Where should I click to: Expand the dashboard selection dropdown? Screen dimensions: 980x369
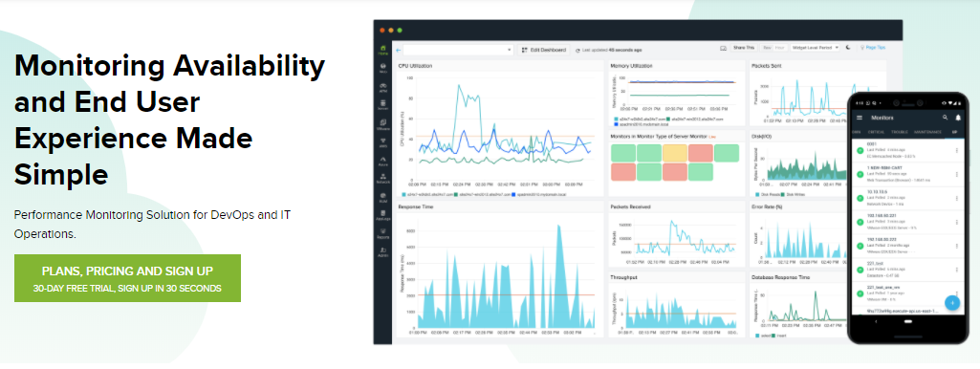(458, 50)
